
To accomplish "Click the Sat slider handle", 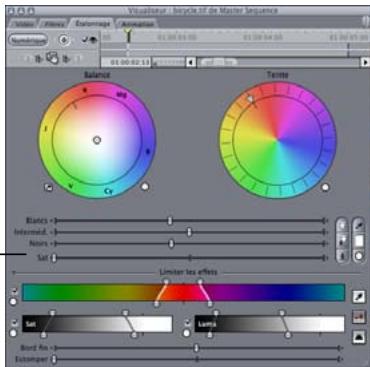I will point(54,258).
